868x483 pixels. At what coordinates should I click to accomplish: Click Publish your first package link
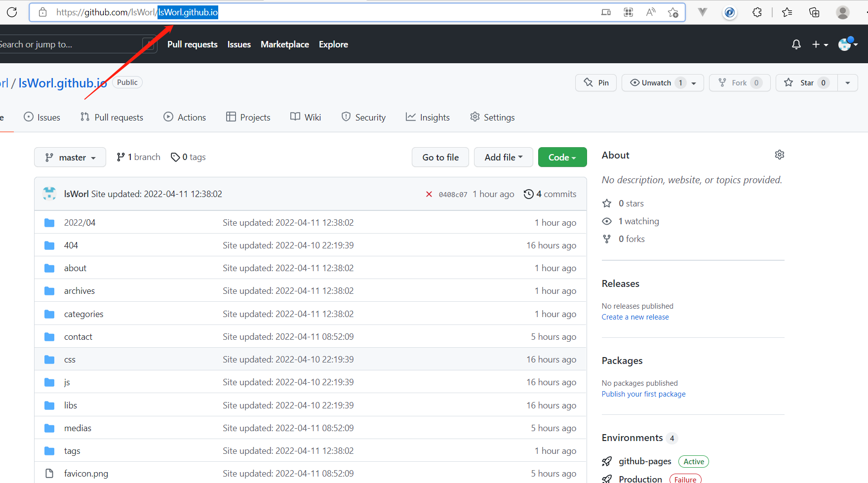point(643,394)
